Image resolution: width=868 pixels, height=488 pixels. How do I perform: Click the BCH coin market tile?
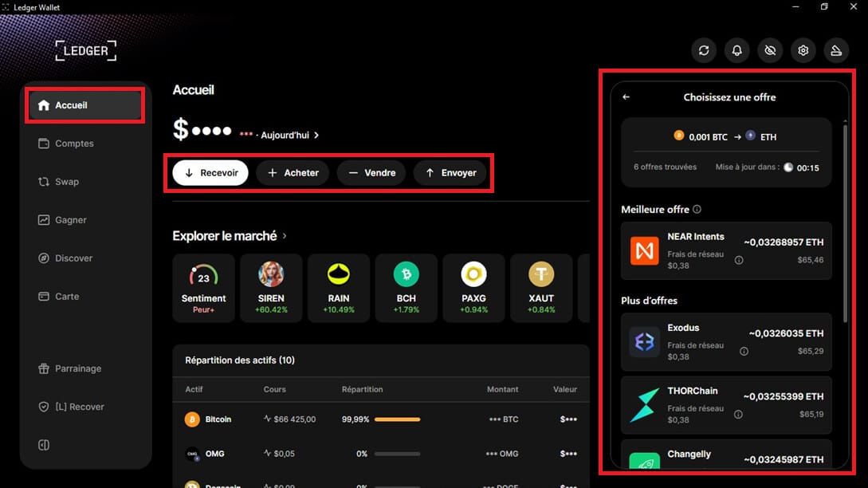[407, 288]
